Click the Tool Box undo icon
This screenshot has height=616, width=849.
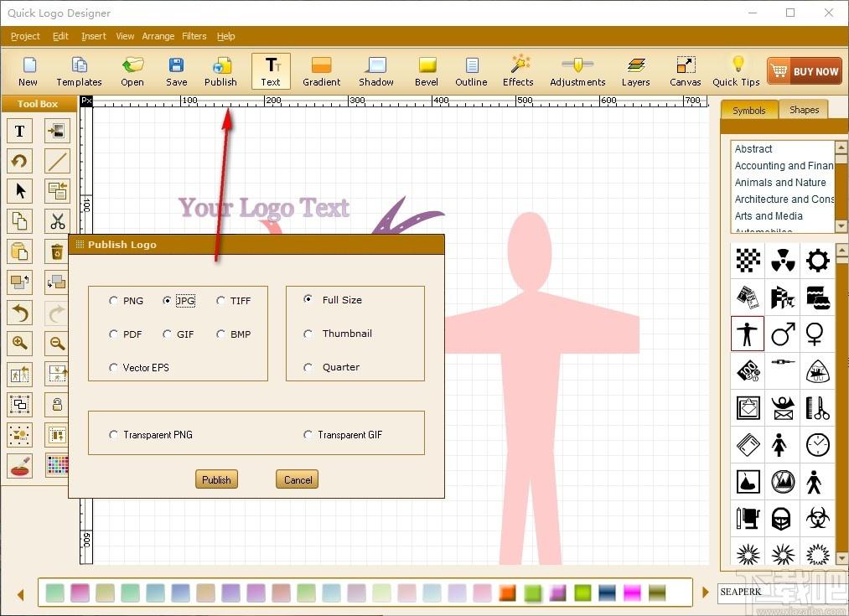point(19,313)
